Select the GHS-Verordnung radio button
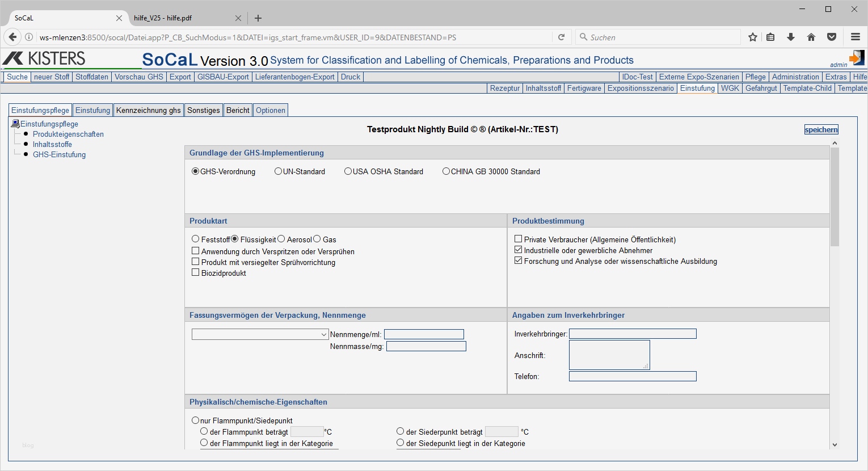The width and height of the screenshot is (868, 471). point(196,171)
